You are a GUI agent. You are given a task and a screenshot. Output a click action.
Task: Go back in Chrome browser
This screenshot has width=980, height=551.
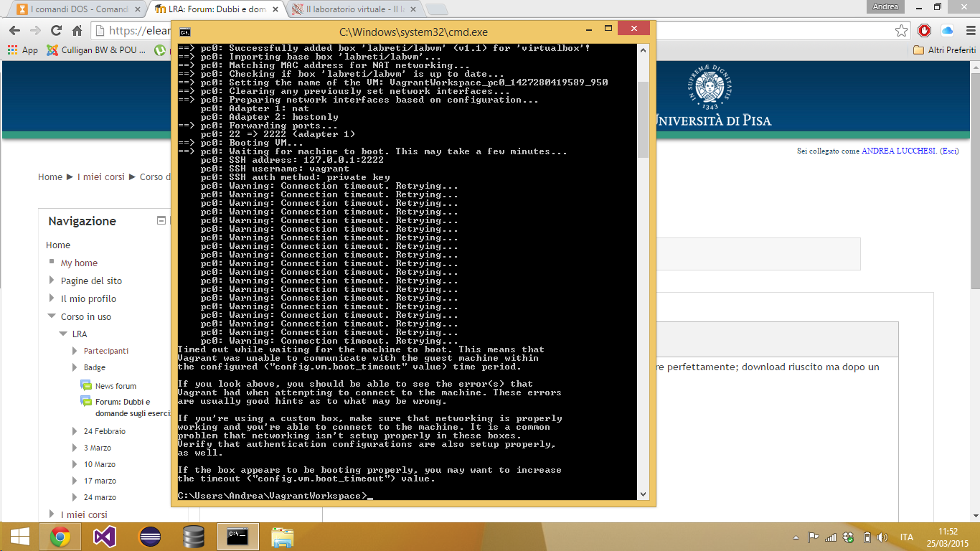14,31
